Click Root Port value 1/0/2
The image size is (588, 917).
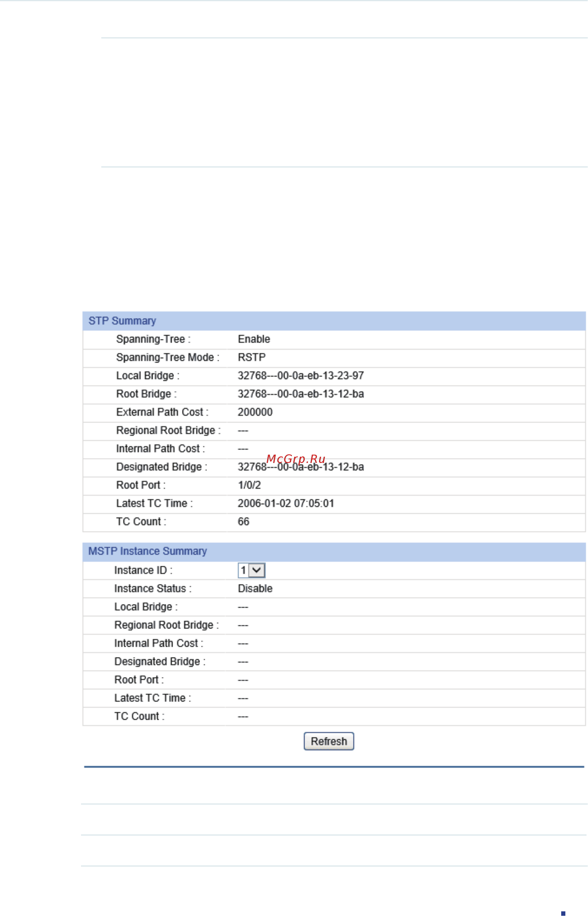coord(249,485)
